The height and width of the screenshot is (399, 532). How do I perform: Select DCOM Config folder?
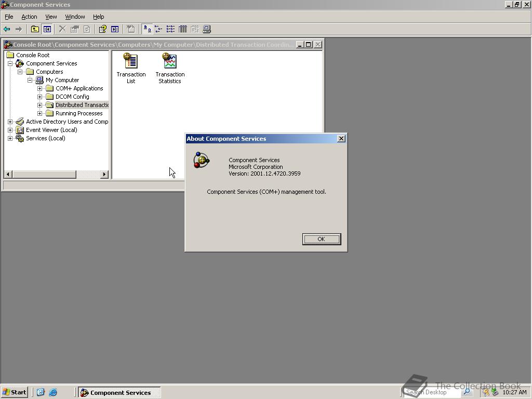(72, 97)
